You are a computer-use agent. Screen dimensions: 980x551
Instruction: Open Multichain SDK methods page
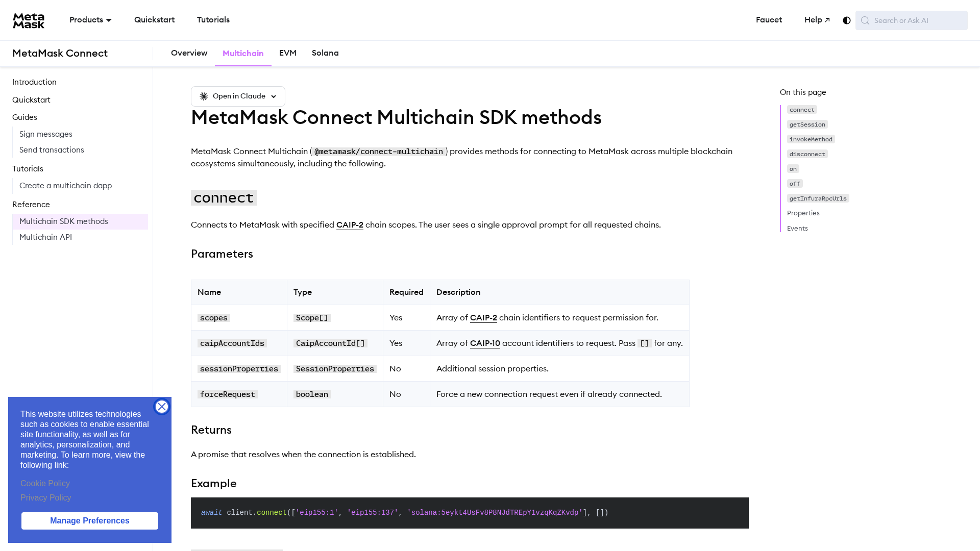(80, 221)
